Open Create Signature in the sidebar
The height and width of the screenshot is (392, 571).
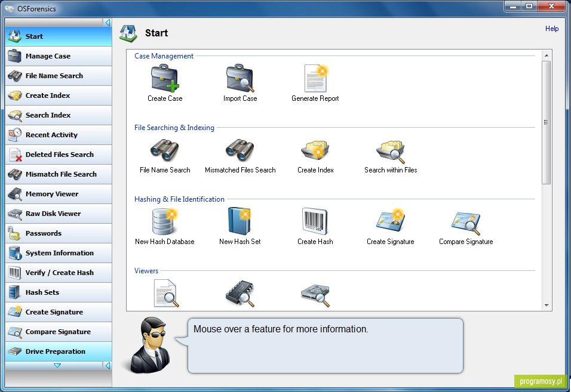(x=59, y=311)
